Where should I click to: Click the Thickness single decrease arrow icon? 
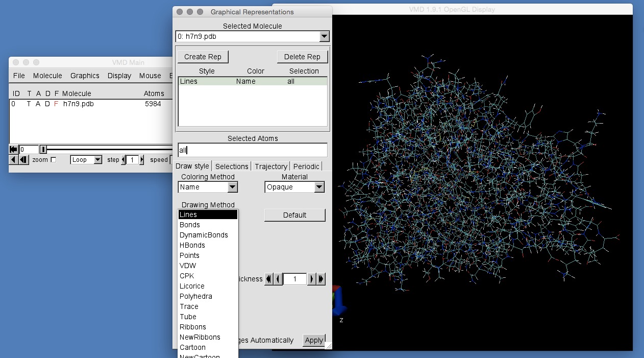pyautogui.click(x=278, y=278)
